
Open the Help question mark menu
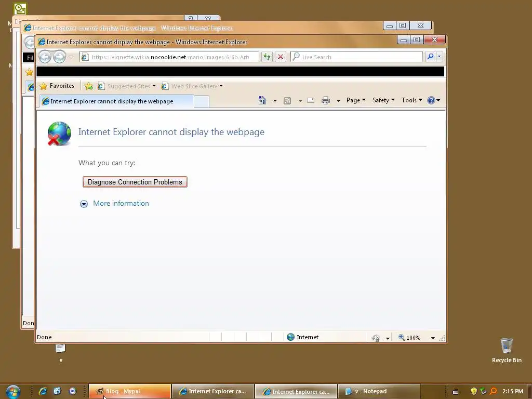(434, 100)
